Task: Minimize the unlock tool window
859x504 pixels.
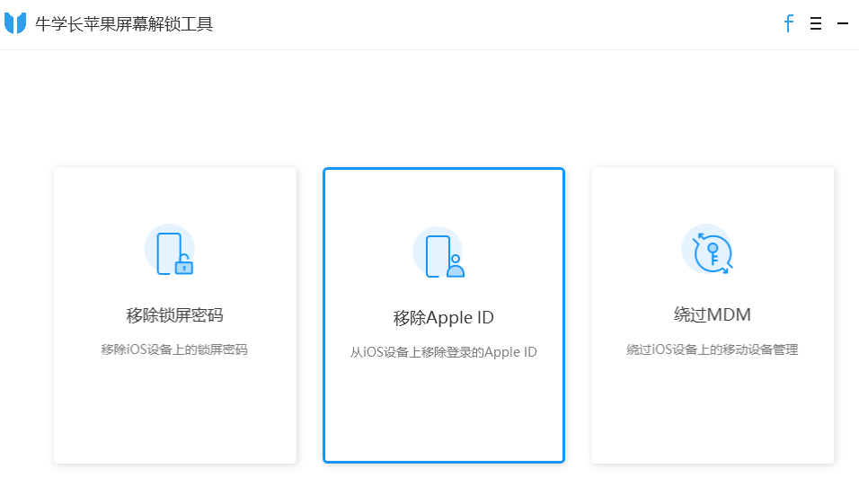Action: (x=843, y=24)
